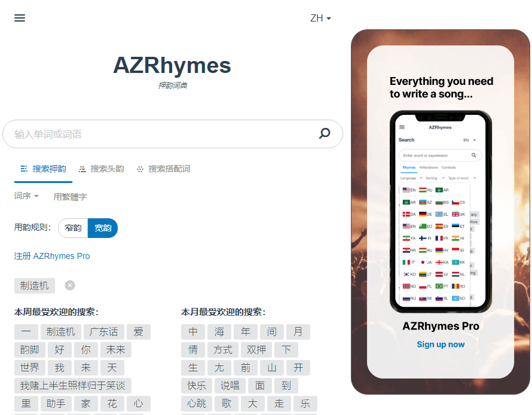The width and height of the screenshot is (532, 415).
Task: Select monthly popular tag 走
Action: (x=279, y=404)
